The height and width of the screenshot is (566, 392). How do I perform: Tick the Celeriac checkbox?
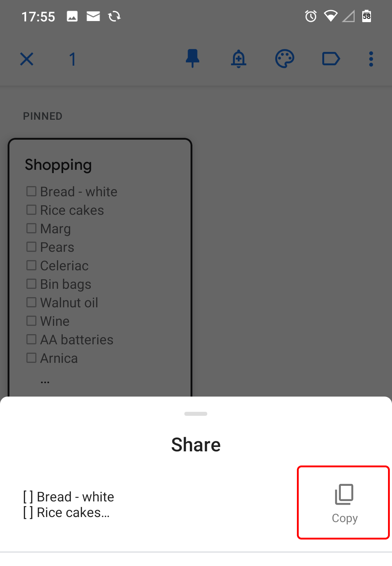tap(32, 265)
